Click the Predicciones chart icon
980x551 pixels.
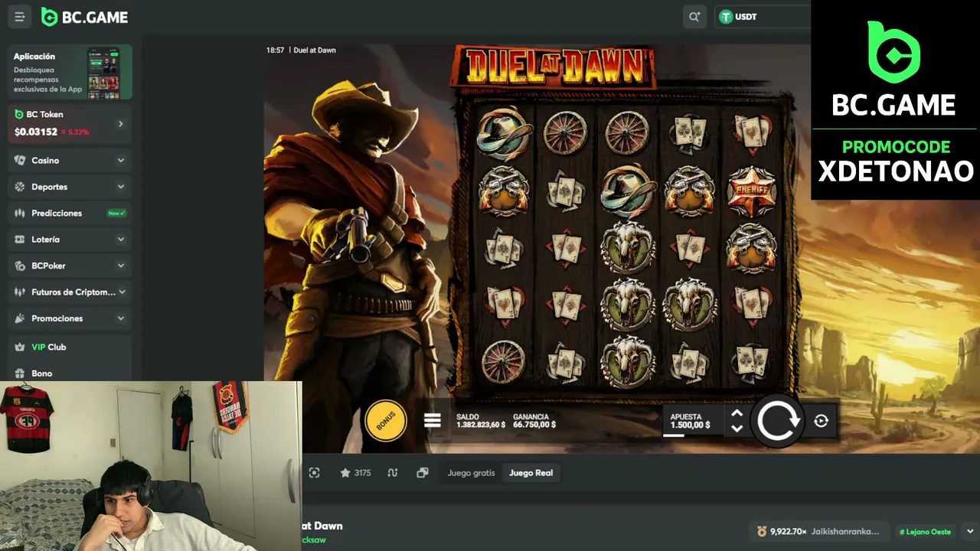coord(20,213)
